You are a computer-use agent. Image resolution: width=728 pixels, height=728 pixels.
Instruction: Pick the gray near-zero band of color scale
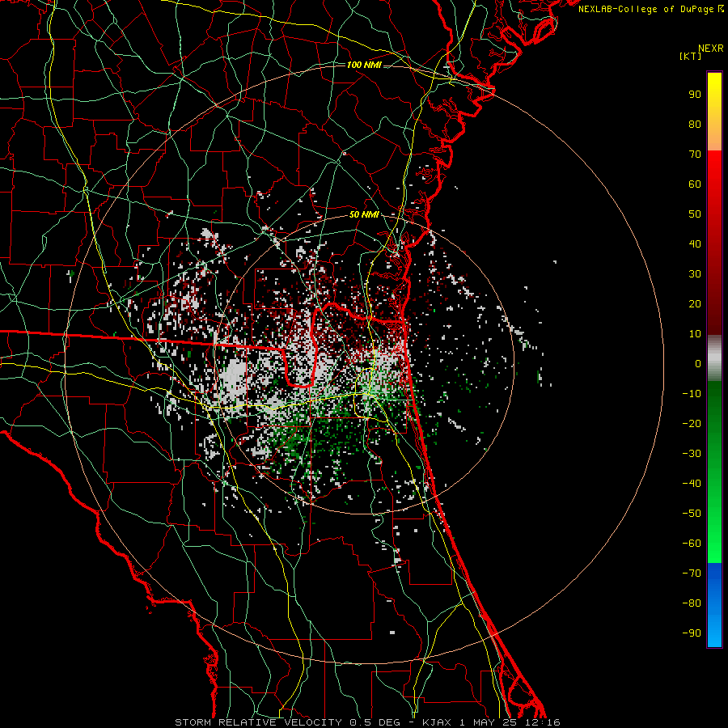pyautogui.click(x=714, y=358)
